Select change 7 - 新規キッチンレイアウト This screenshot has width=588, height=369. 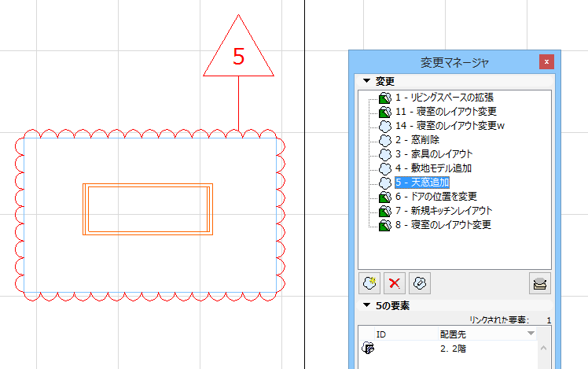pos(443,211)
